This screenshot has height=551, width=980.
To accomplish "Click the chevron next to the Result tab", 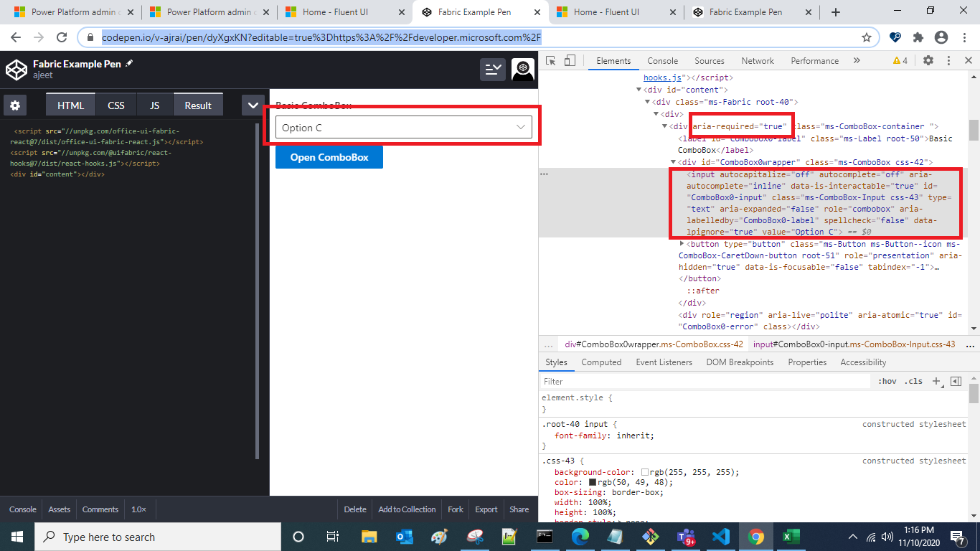I will click(252, 104).
